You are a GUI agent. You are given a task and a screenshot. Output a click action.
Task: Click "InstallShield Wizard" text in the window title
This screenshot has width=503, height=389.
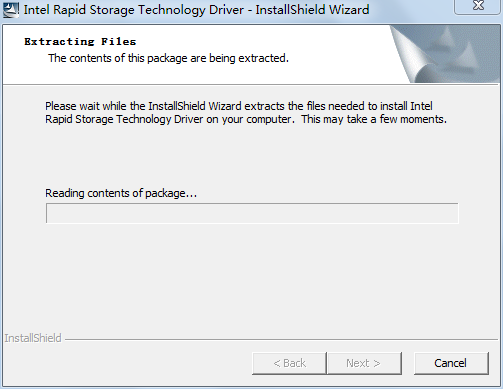pos(312,10)
